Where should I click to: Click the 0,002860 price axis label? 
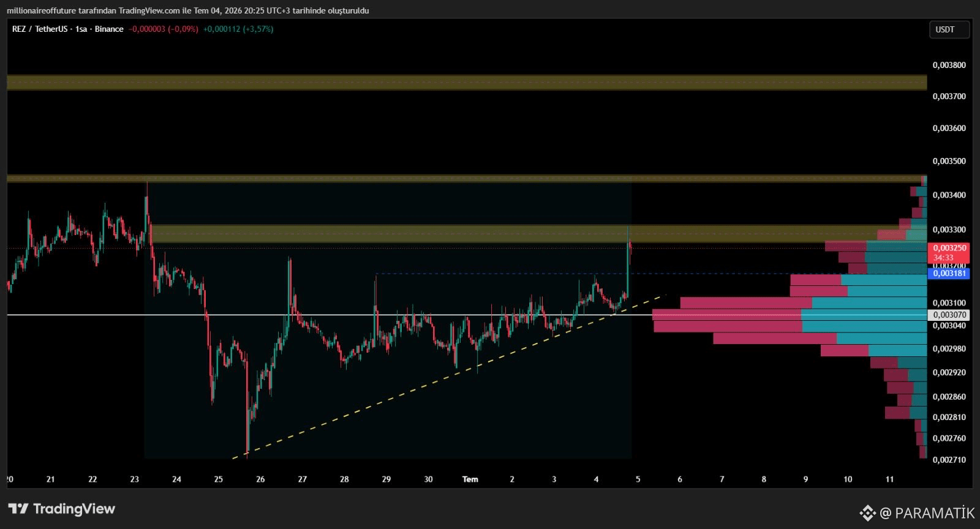(x=949, y=397)
